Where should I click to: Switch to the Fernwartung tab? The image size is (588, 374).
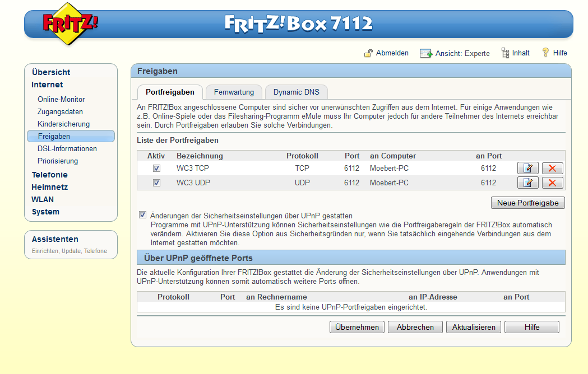234,92
